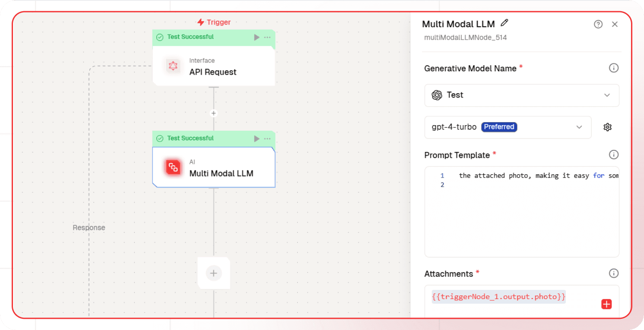The image size is (644, 330).
Task: Add a new node below Multi Modal LLM
Action: click(x=213, y=273)
